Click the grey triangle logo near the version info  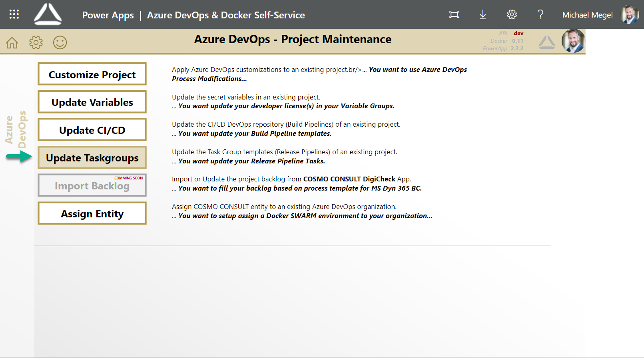pyautogui.click(x=547, y=42)
